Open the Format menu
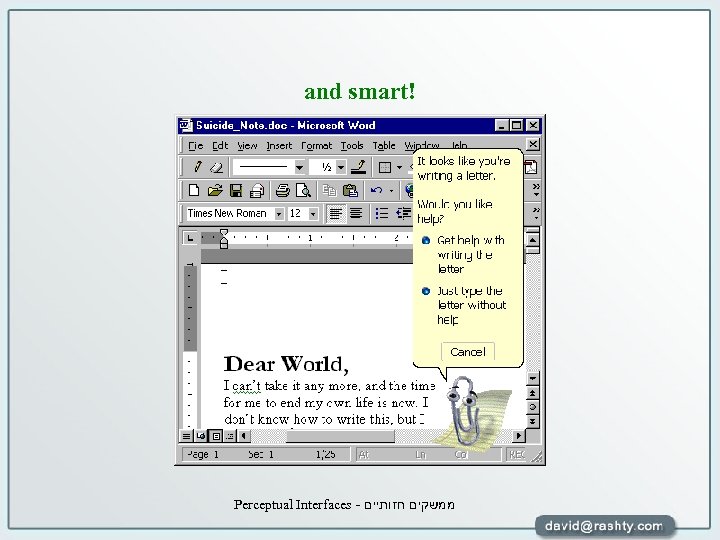Screen dimensions: 720x540 tap(316, 146)
